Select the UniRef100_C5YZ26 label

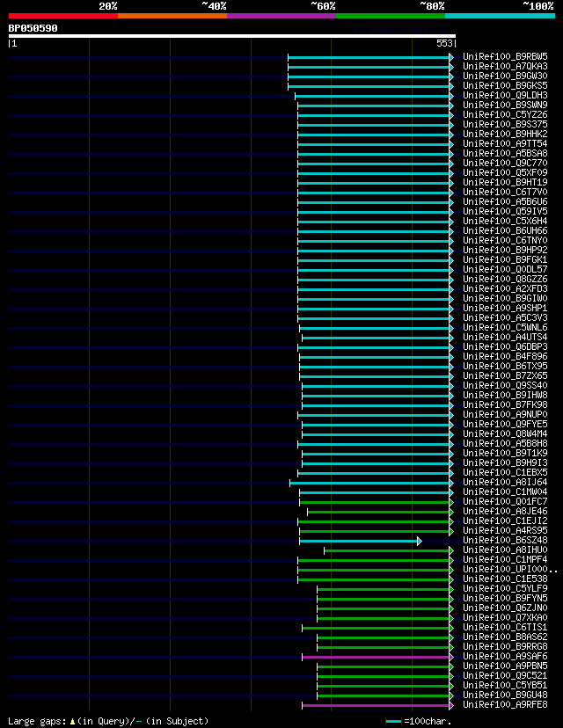(x=505, y=114)
